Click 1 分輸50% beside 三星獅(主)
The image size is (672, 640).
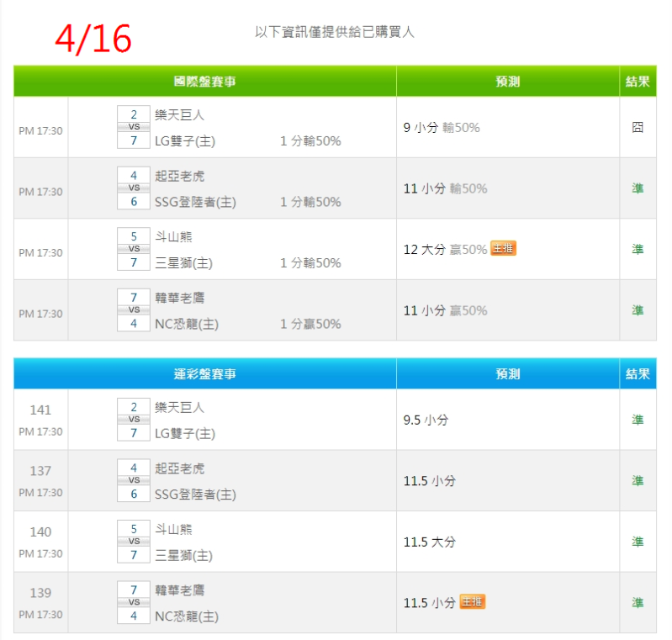(x=310, y=262)
